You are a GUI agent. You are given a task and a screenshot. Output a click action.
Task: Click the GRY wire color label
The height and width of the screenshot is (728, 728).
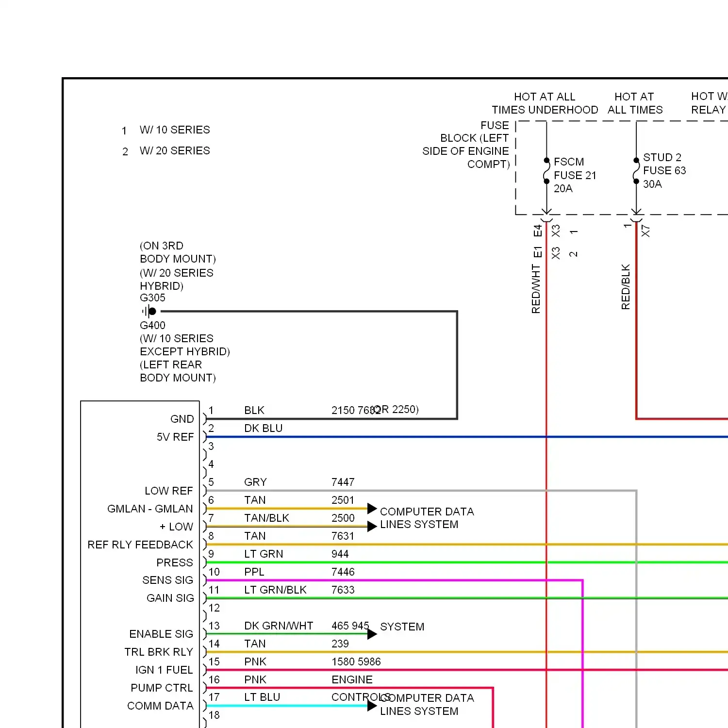click(x=256, y=482)
